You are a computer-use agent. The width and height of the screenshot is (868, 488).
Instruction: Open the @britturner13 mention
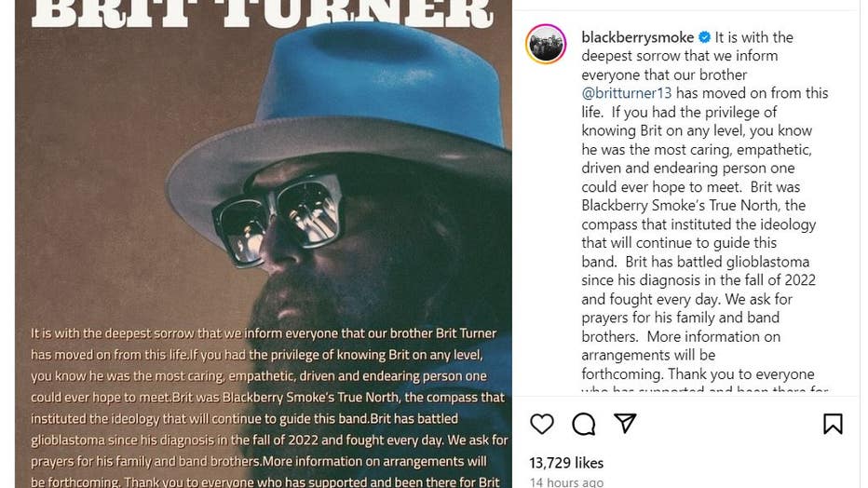tap(627, 93)
